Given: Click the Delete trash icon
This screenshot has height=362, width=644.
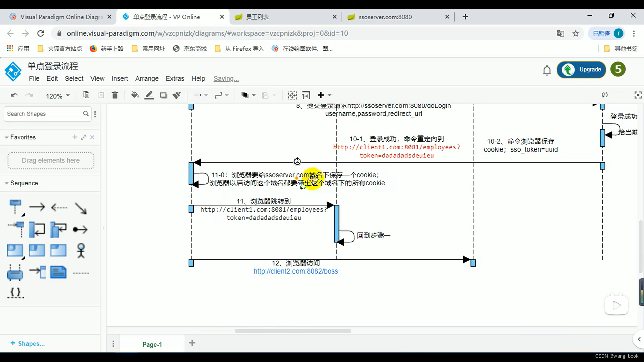Looking at the screenshot, I should tap(115, 95).
